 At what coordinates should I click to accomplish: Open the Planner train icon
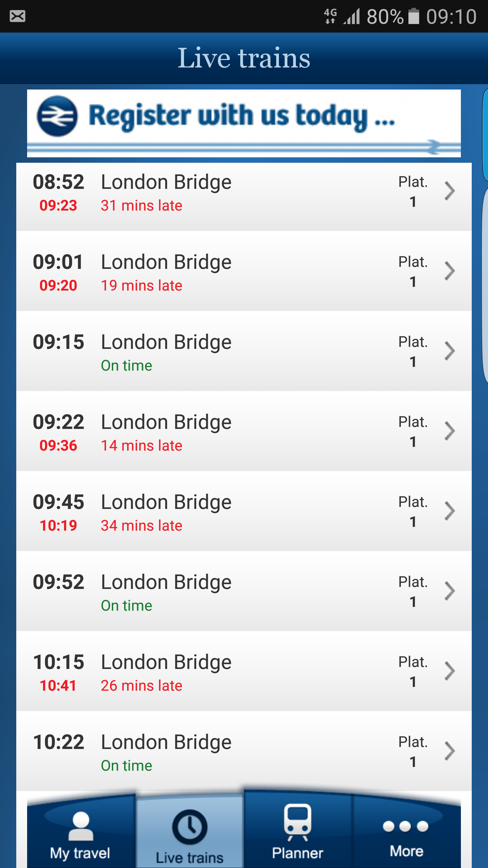click(298, 822)
